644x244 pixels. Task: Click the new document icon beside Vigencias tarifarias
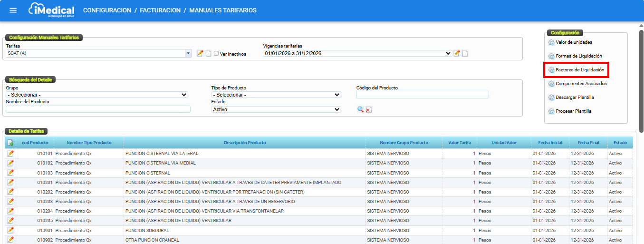tap(465, 53)
